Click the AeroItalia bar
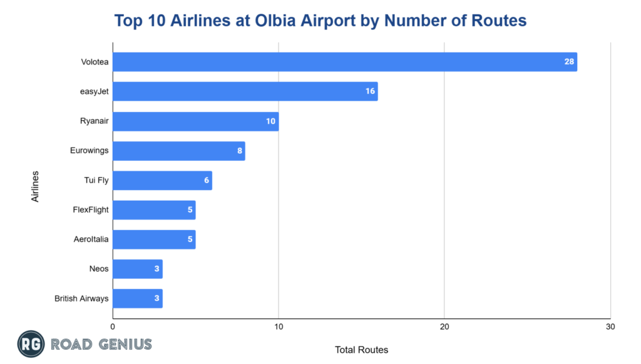 [154, 240]
